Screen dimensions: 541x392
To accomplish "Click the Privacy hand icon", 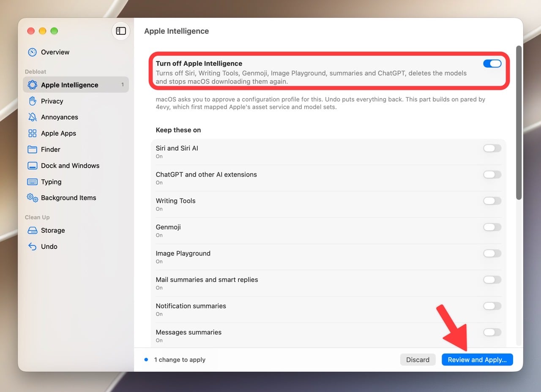I will coord(32,101).
